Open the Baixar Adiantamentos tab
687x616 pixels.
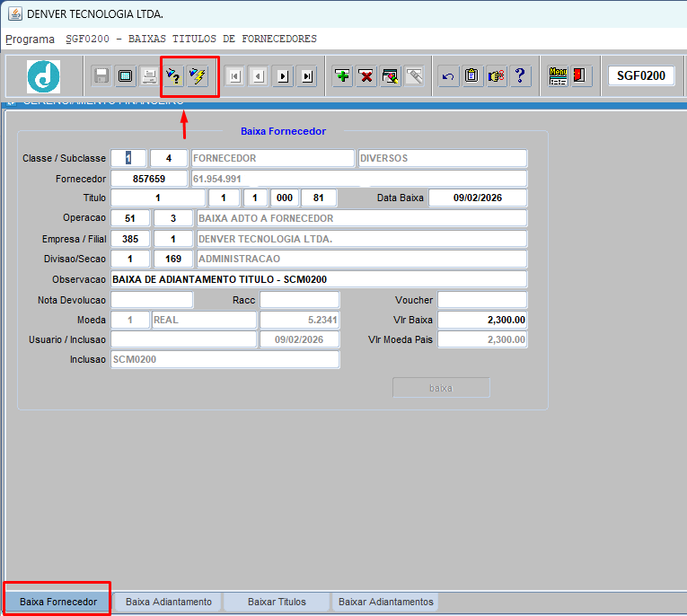pyautogui.click(x=385, y=602)
